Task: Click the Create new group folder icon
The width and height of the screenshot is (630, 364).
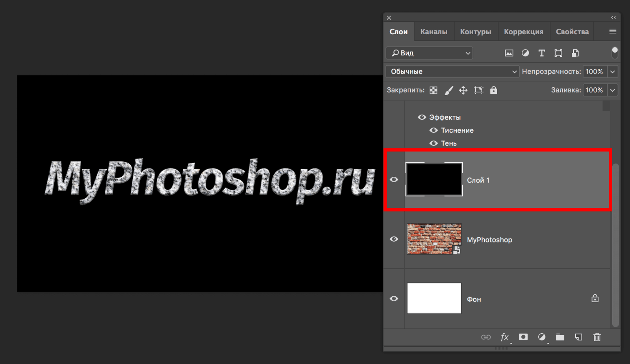Action: [560, 337]
